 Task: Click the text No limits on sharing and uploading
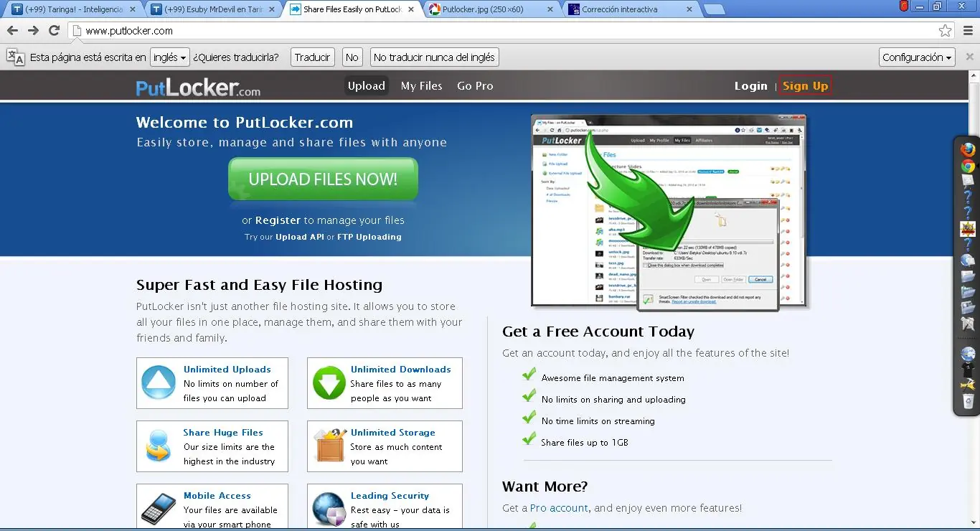(613, 400)
